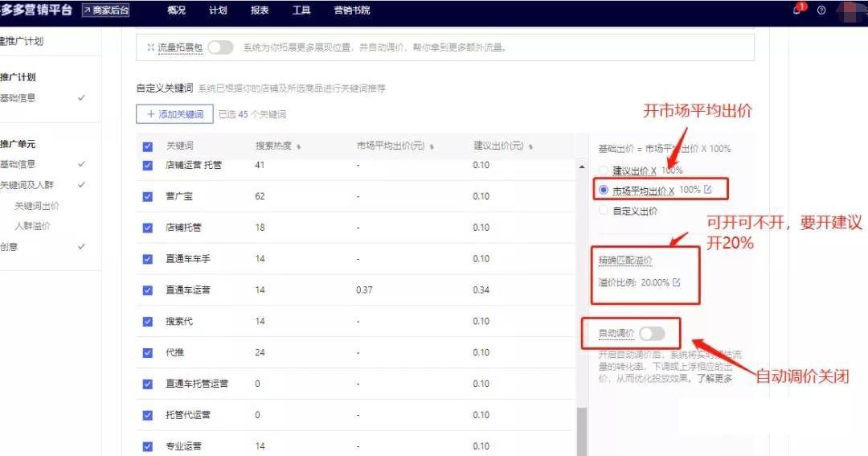Uncheck the 店铺托管 keyword checkbox
This screenshot has width=868, height=456.
point(147,228)
